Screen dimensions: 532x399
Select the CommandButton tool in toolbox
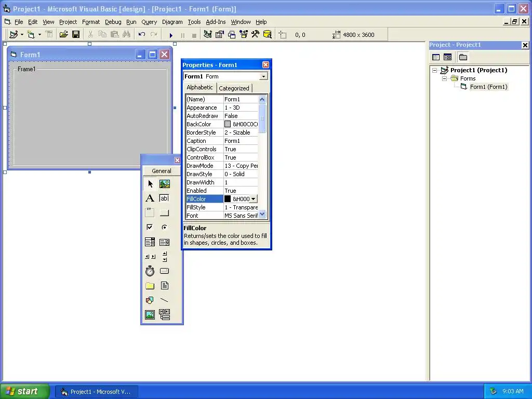point(165,212)
